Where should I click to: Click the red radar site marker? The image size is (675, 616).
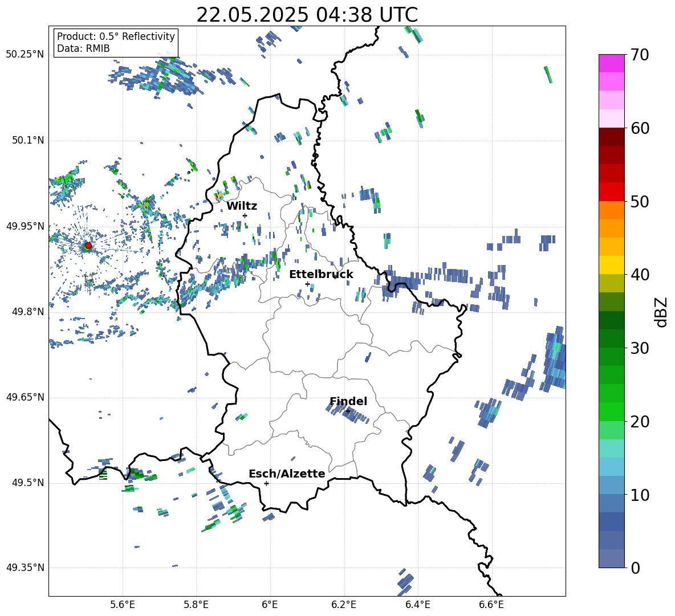pos(88,246)
